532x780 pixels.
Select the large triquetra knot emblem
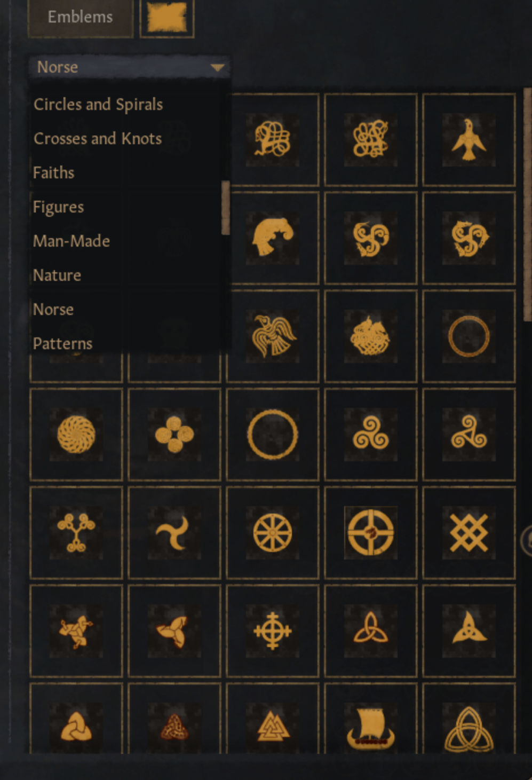tap(469, 728)
